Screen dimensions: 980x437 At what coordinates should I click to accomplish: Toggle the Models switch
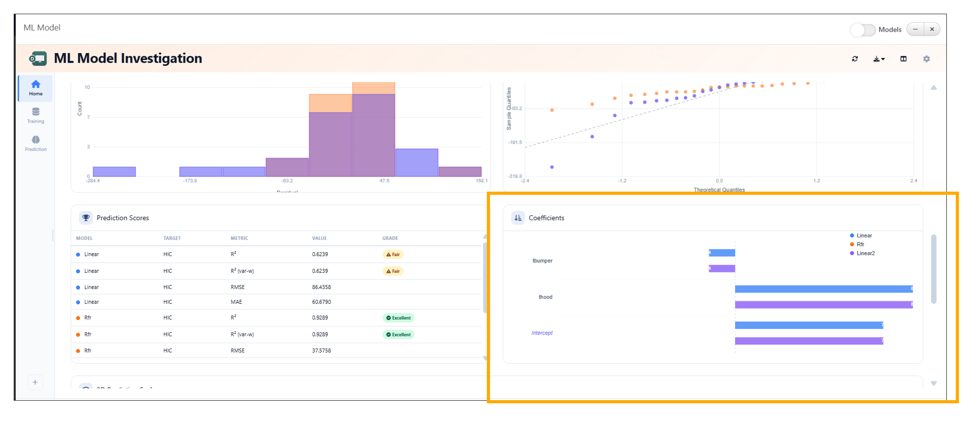pyautogui.click(x=862, y=30)
